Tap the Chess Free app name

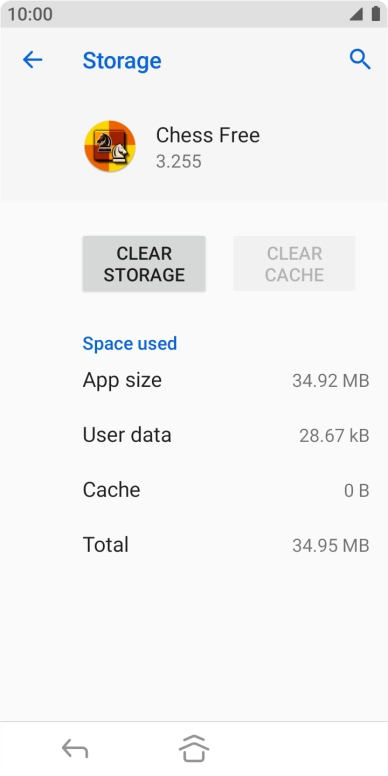(208, 135)
